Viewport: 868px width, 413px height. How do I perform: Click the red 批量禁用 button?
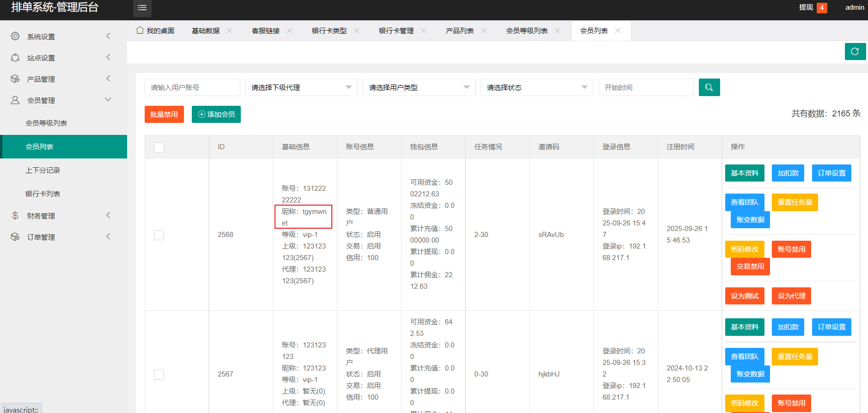[164, 115]
